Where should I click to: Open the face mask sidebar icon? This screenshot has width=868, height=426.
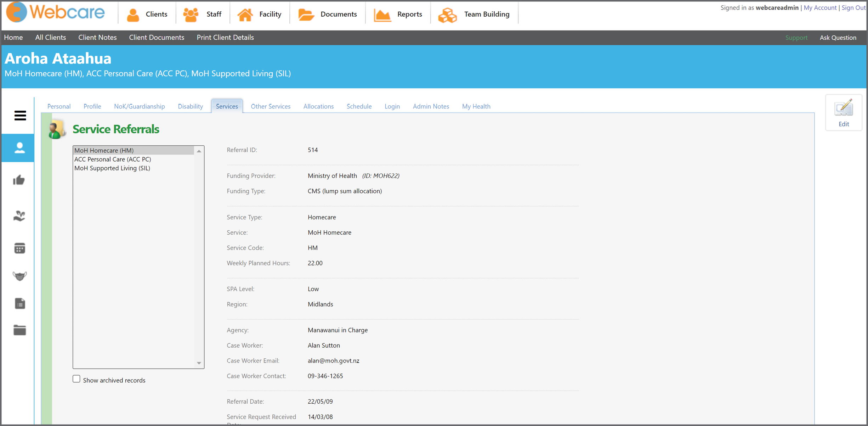coord(19,276)
